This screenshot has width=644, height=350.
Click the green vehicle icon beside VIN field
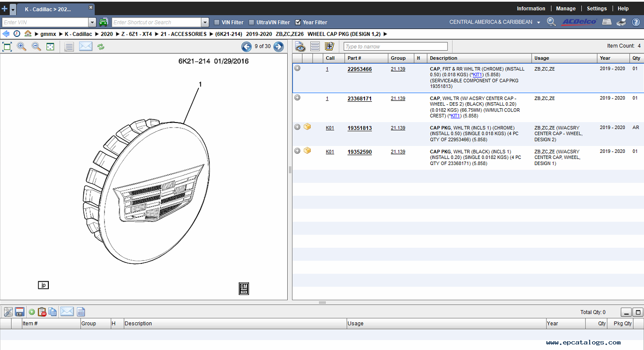104,22
